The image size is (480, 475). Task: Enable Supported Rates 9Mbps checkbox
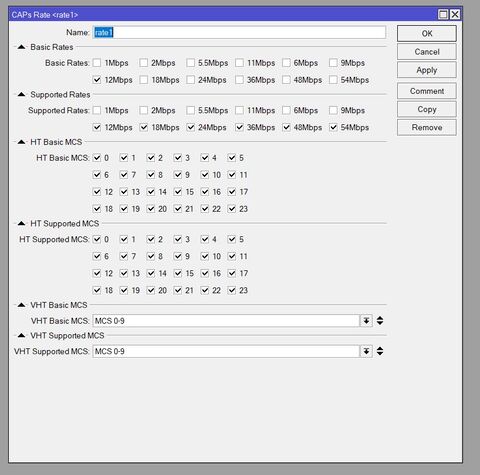click(x=333, y=110)
